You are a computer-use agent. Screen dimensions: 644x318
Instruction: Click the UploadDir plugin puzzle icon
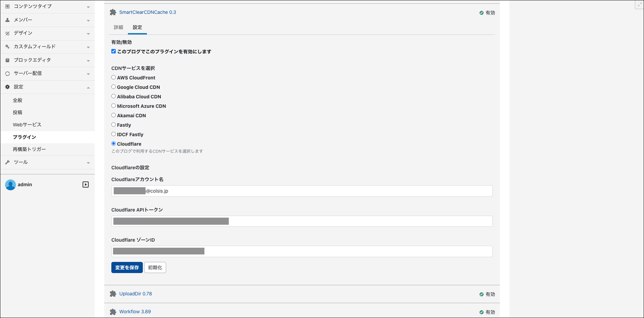pyautogui.click(x=113, y=294)
